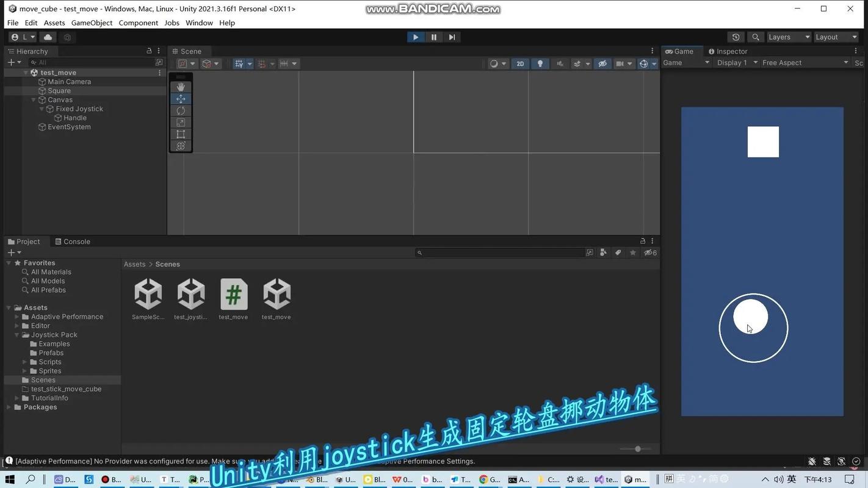This screenshot has height=488, width=868.
Task: Click Search by Type icon in Project
Action: click(x=603, y=253)
